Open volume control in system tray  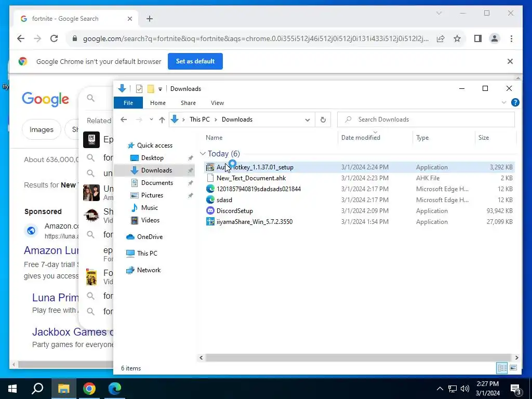[x=465, y=389]
